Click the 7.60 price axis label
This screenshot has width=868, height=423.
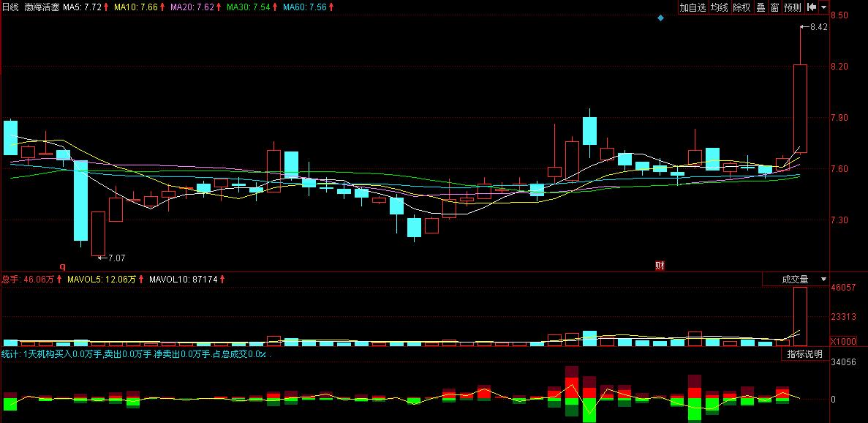(x=839, y=168)
